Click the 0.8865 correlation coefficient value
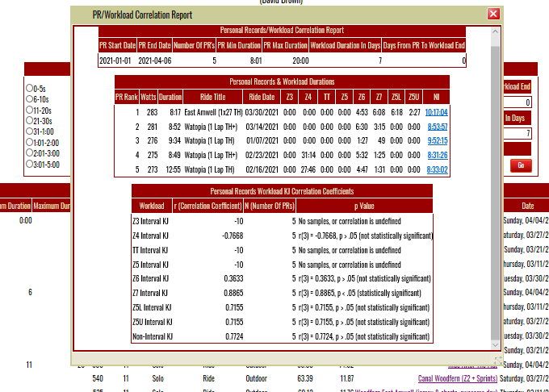Screen dimensions: 549x392 click(233, 293)
